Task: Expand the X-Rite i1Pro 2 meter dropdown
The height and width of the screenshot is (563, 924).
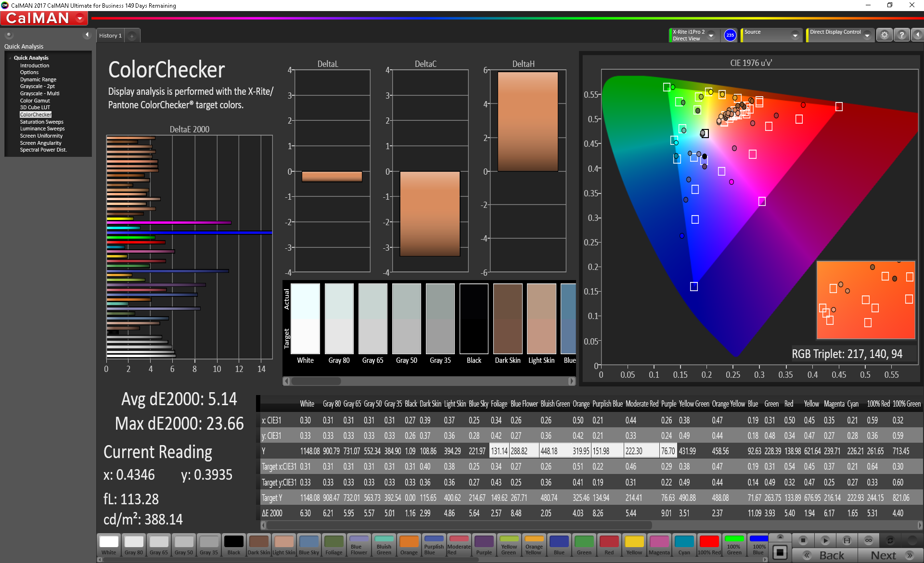Action: [711, 35]
